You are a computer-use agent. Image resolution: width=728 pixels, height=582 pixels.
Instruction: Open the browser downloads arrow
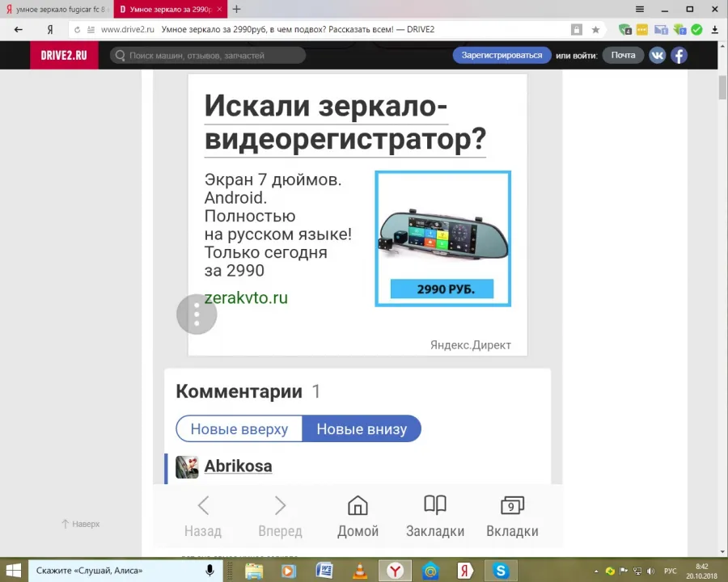click(714, 30)
